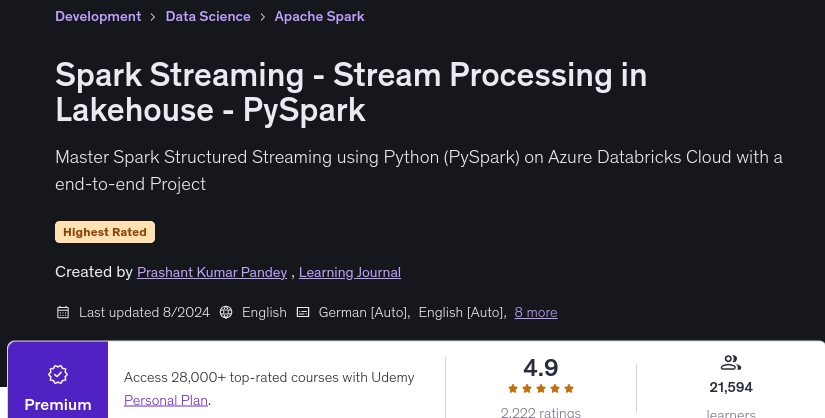Click the five-star rating row
Screen dimensions: 825x418
pyautogui.click(x=541, y=389)
